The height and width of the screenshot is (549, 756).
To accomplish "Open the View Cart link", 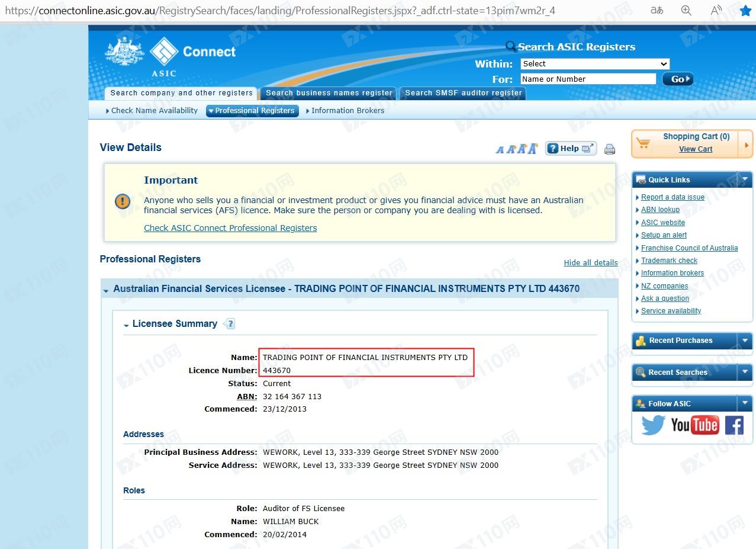I will (x=696, y=149).
